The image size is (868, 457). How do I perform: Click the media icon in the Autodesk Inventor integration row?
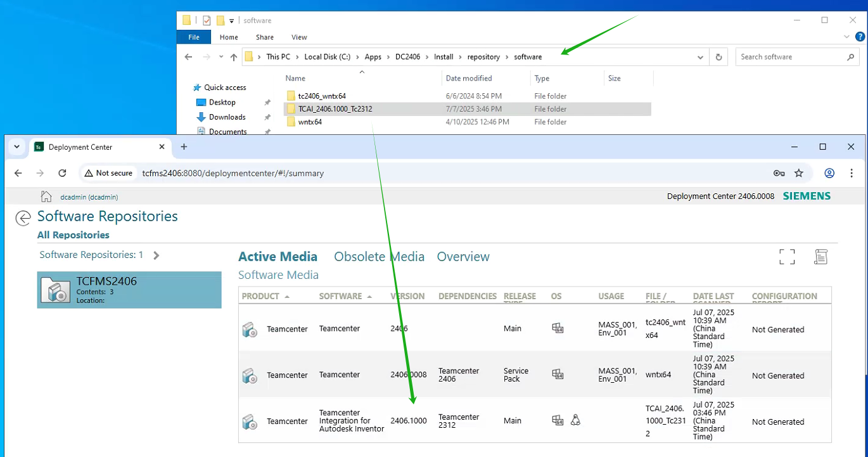coord(250,422)
